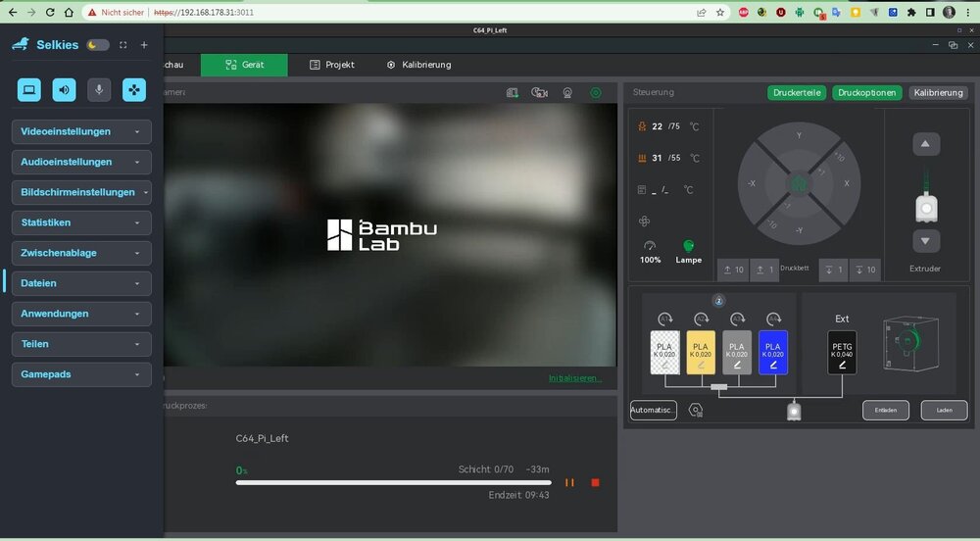The width and height of the screenshot is (980, 541).
Task: Click Laden button
Action: pyautogui.click(x=945, y=411)
